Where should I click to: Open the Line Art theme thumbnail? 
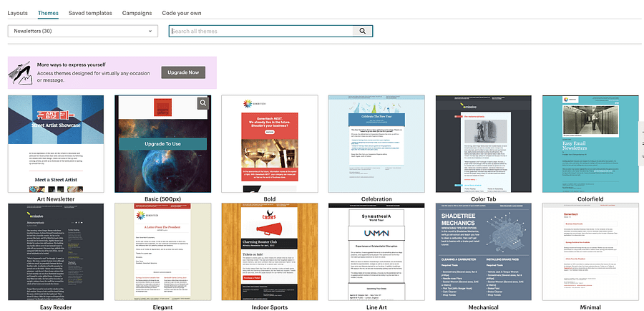(x=376, y=252)
